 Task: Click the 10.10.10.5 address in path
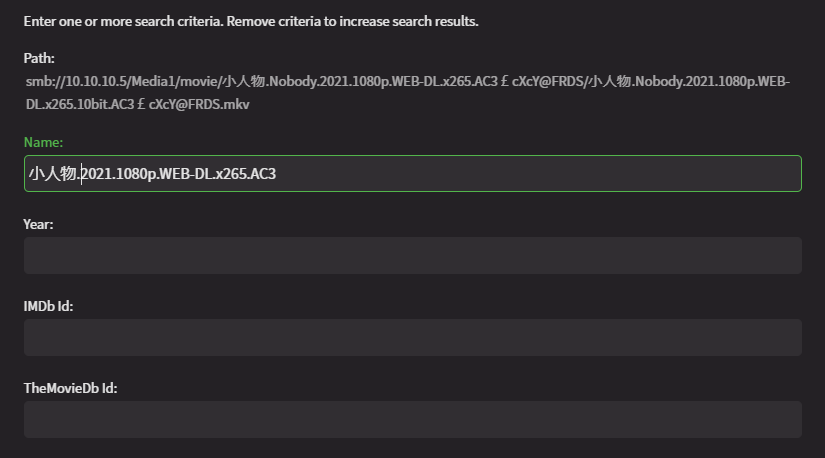(x=90, y=82)
